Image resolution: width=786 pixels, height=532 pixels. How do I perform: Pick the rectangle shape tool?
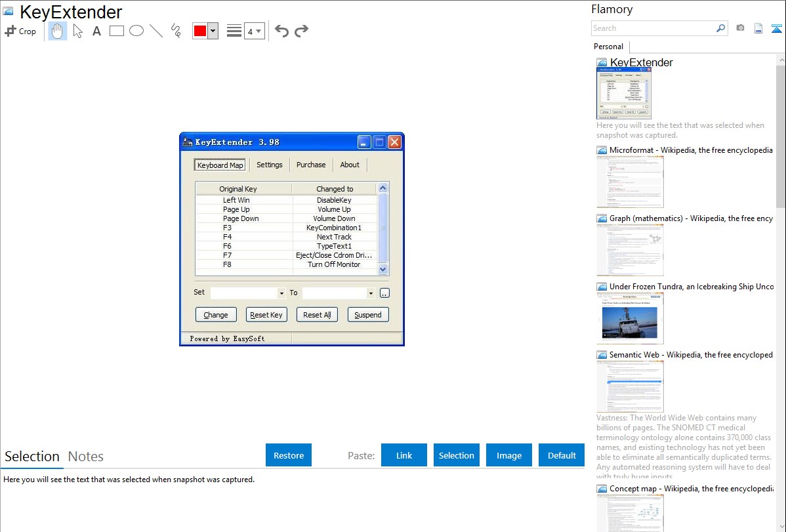pyautogui.click(x=117, y=31)
